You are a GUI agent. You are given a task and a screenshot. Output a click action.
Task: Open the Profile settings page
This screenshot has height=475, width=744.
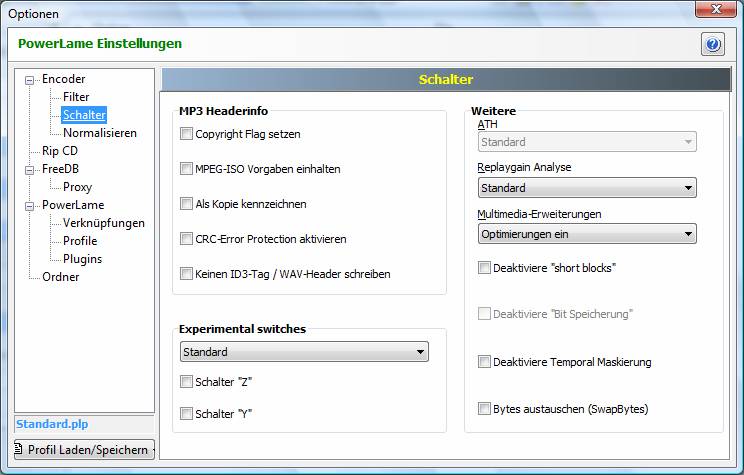[x=80, y=241]
